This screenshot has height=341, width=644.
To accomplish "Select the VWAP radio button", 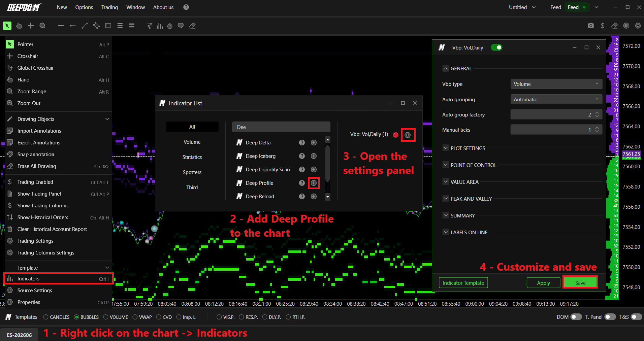I will click(135, 317).
